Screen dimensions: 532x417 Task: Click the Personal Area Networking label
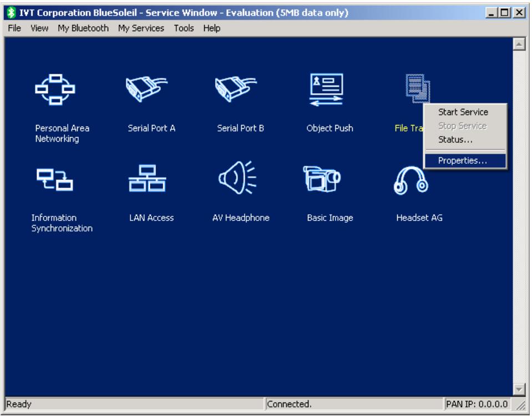(x=62, y=133)
